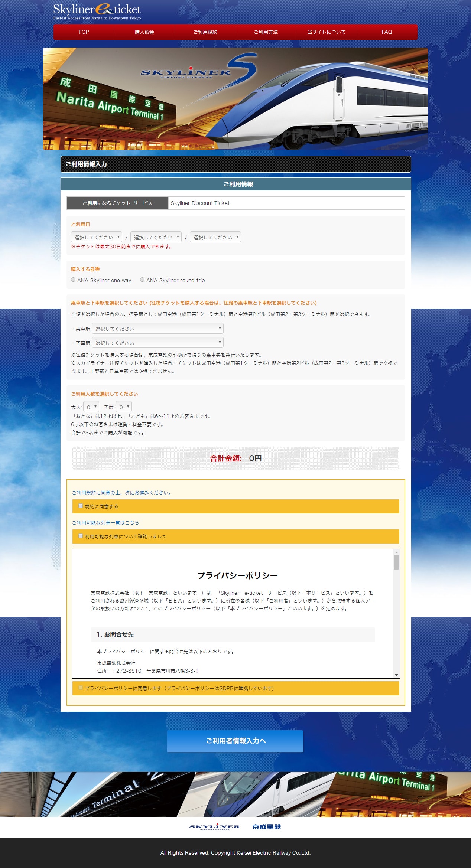Click the Skyliner train banner image

[x=235, y=99]
